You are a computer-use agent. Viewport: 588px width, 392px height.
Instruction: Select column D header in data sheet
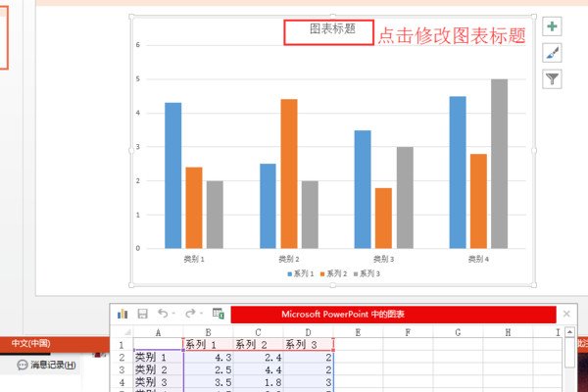tap(308, 332)
